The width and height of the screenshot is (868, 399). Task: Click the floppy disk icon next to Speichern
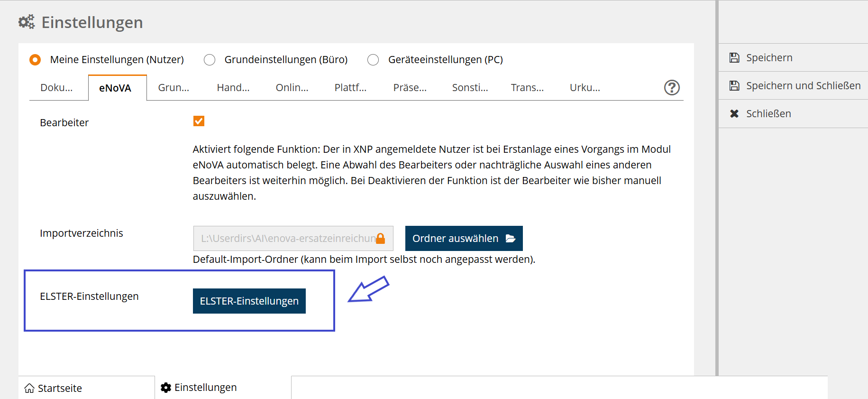(734, 58)
